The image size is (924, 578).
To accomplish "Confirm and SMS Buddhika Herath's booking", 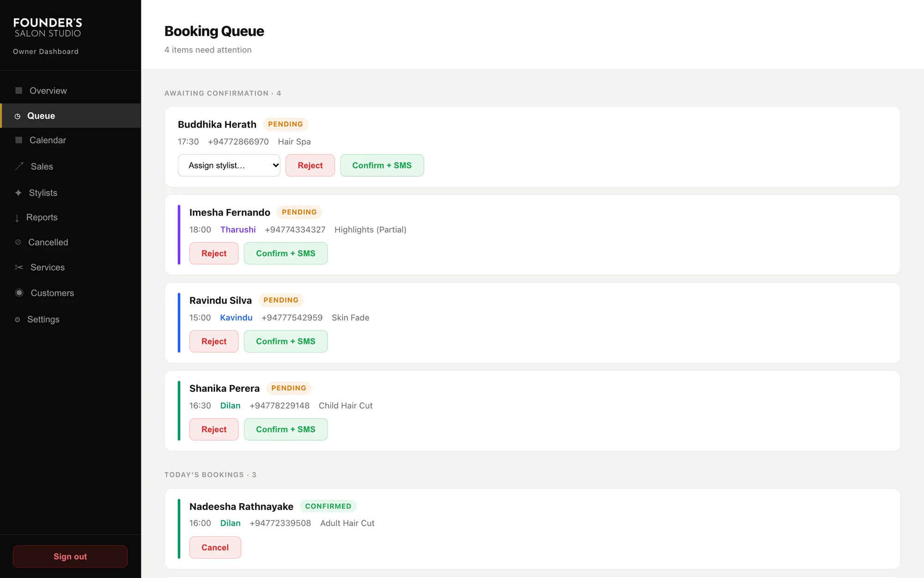I will (x=382, y=165).
